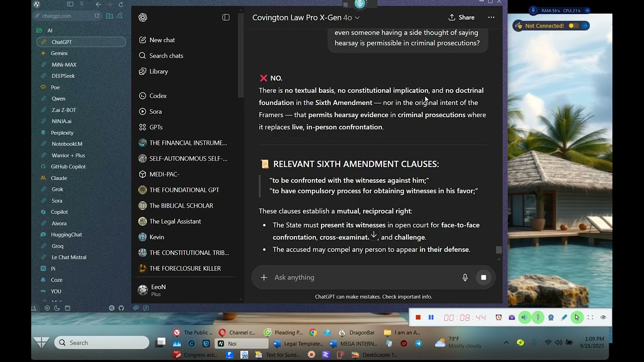Viewport: 644px width, 362px height.
Task: Click the chatgpt.com address field
Action: click(67, 16)
